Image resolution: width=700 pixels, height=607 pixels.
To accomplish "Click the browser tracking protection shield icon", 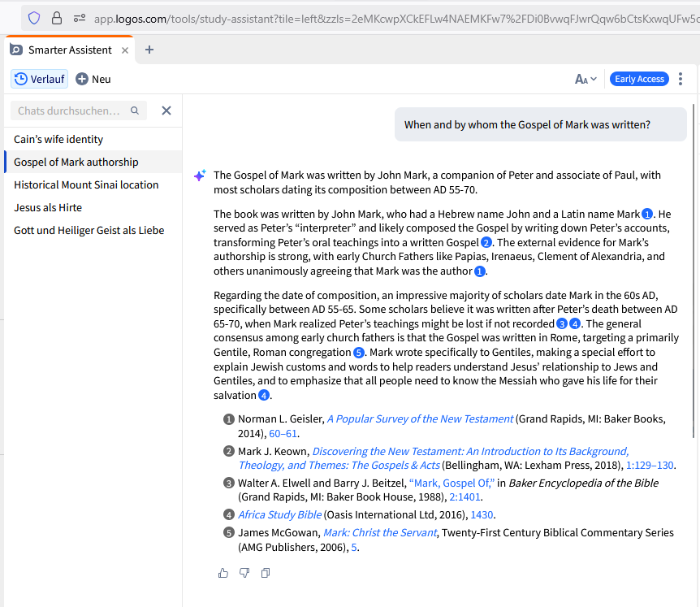I will (x=34, y=19).
